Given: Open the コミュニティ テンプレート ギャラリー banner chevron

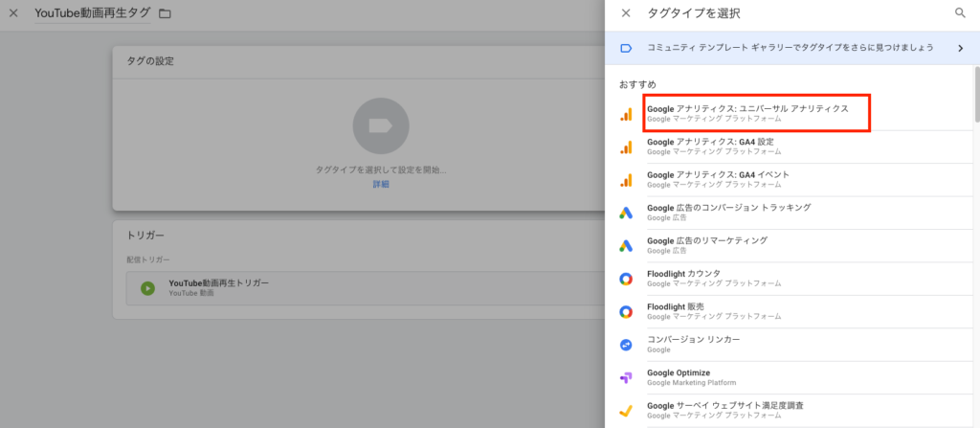Looking at the screenshot, I should coord(961,48).
